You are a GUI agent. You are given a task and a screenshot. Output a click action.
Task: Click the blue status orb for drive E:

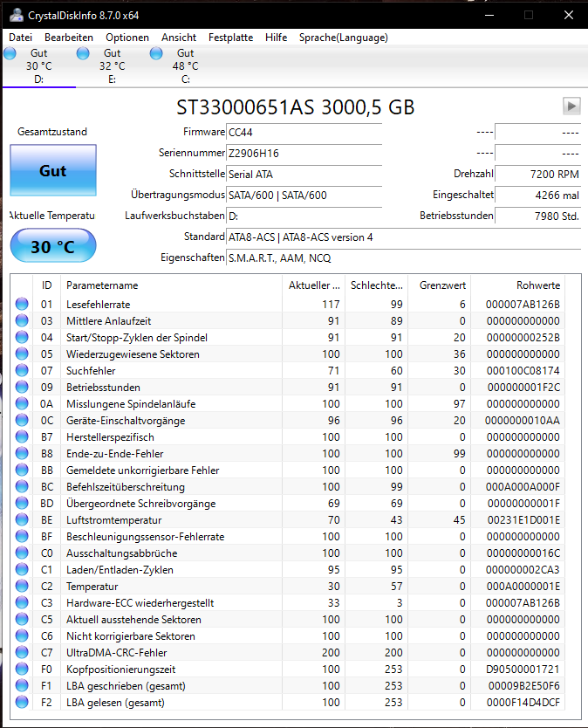click(83, 53)
